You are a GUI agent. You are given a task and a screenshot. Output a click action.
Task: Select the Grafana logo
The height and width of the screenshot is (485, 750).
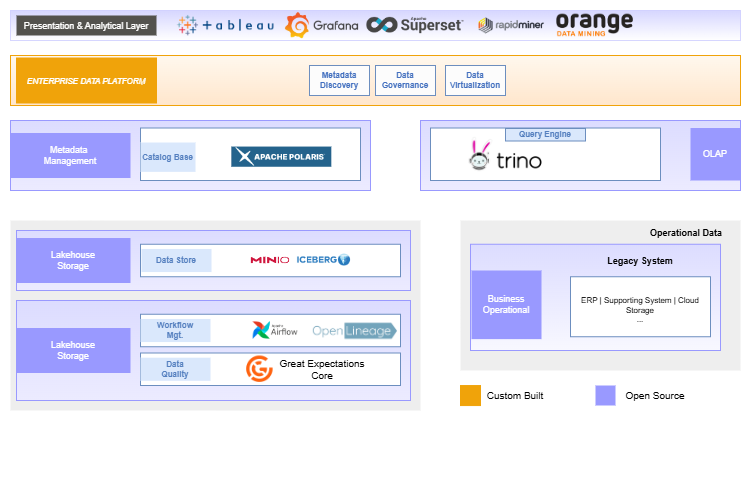[x=321, y=25]
